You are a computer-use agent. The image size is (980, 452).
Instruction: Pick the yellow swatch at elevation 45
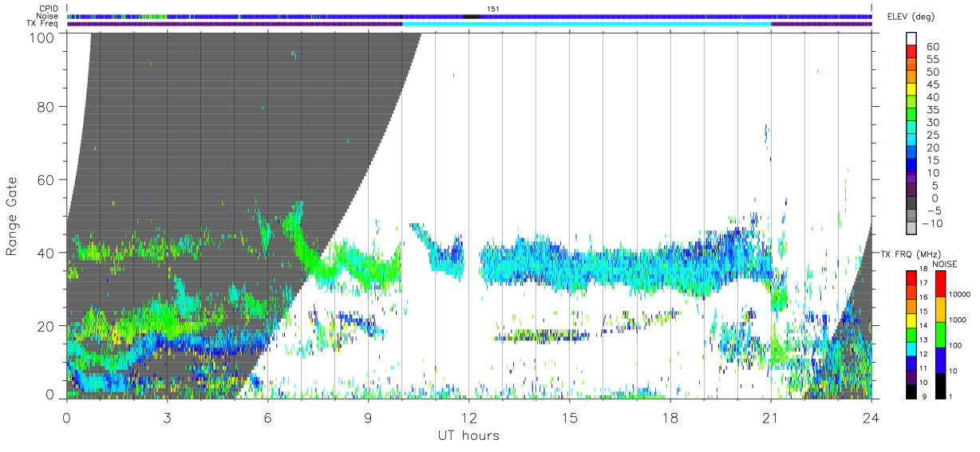tap(913, 88)
